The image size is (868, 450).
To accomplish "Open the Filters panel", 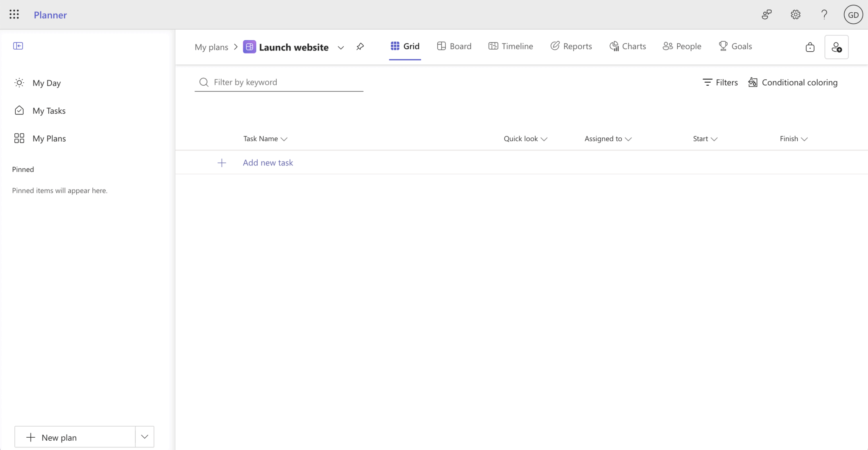I will (x=720, y=82).
